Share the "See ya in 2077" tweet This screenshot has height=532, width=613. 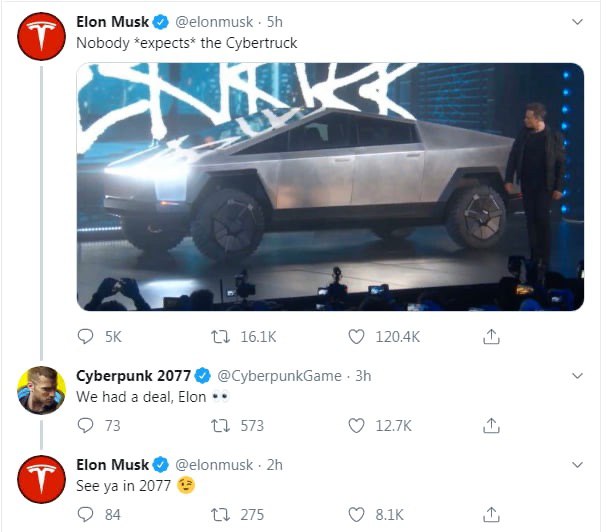(x=491, y=514)
